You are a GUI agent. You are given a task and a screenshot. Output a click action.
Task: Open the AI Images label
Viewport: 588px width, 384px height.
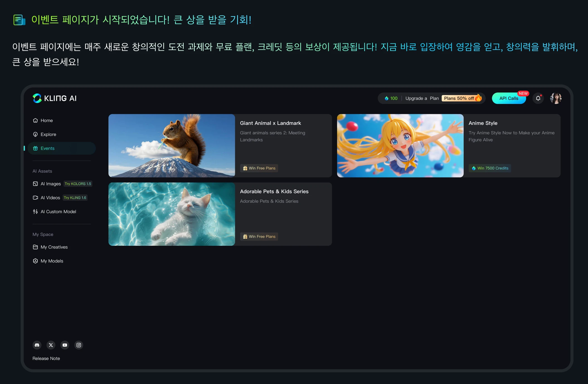[51, 184]
